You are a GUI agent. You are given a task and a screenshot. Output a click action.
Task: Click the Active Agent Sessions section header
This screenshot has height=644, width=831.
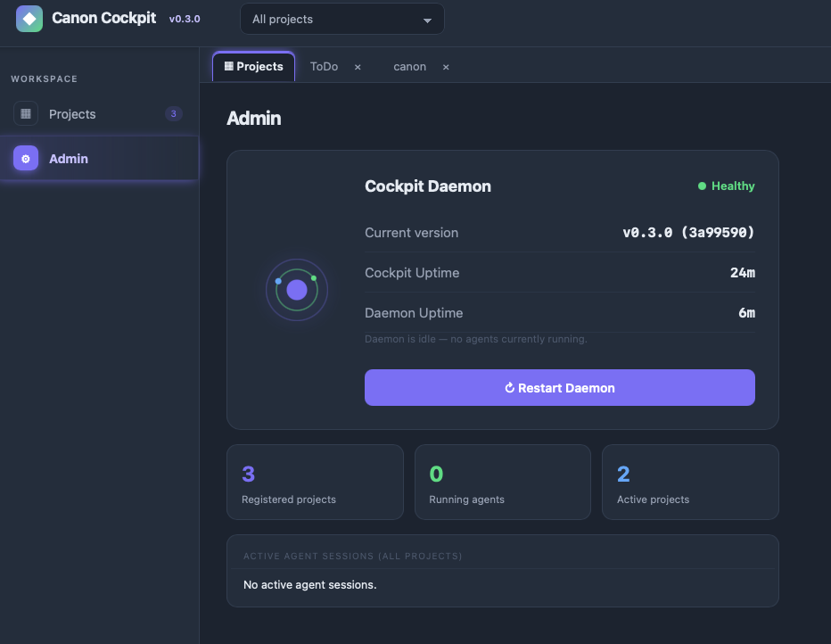tap(352, 556)
